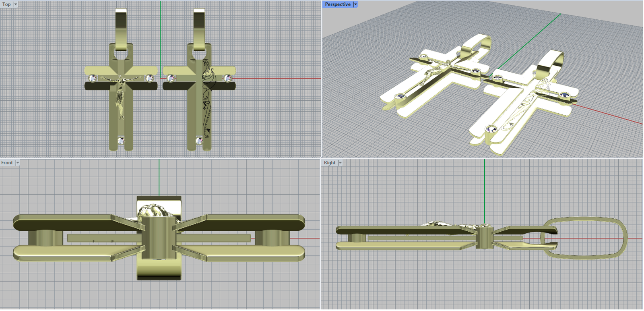Select the Front viewport title label

click(x=7, y=163)
